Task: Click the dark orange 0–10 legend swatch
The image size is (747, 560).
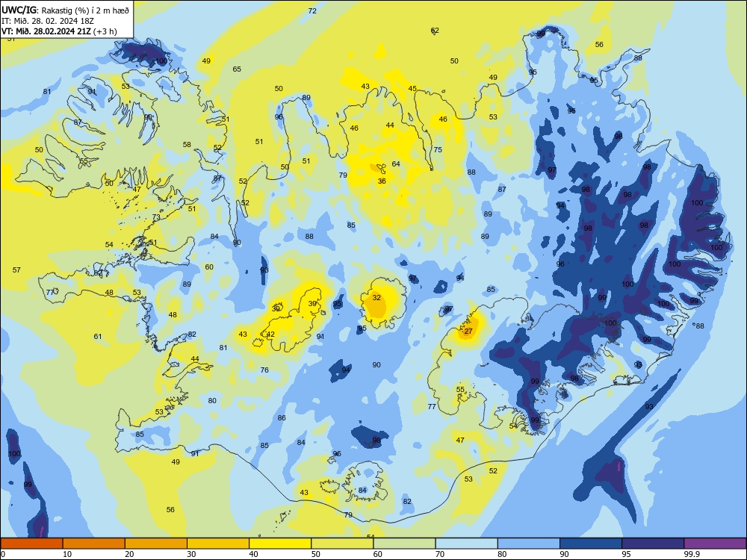Action: pos(31,544)
